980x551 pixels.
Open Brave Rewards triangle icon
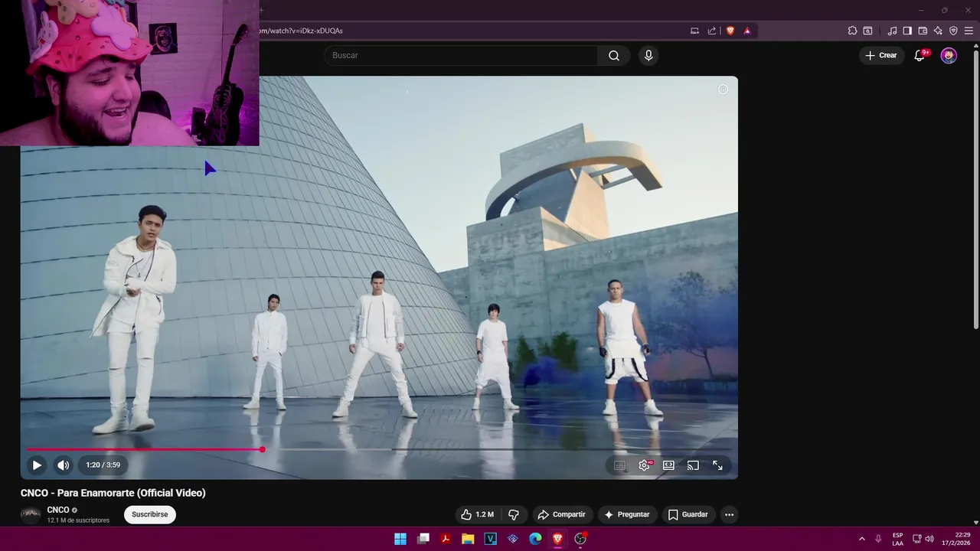point(747,31)
